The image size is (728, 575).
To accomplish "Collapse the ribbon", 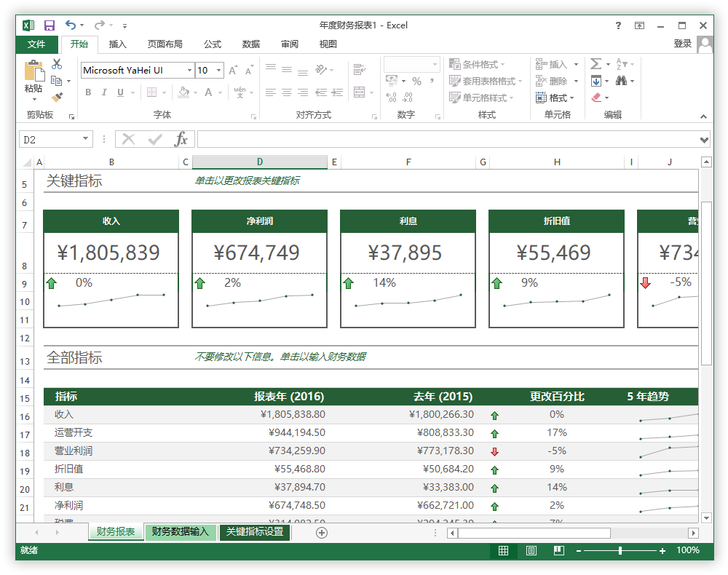I will (703, 116).
